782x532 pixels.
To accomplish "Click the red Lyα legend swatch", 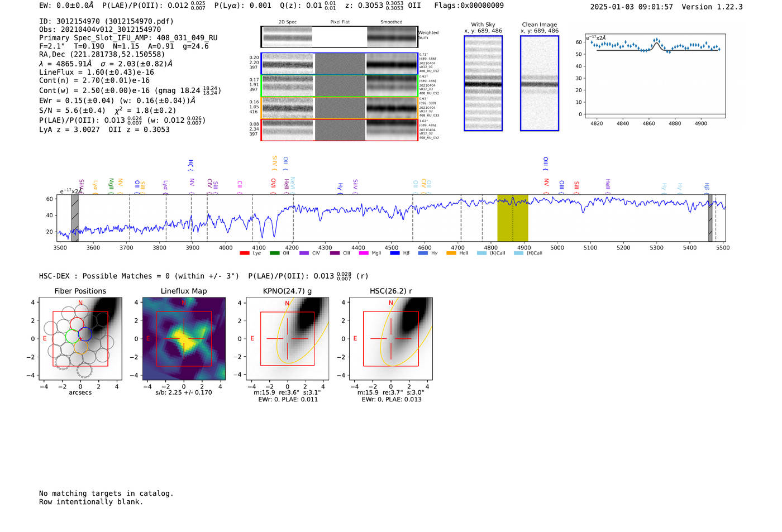I will [244, 253].
